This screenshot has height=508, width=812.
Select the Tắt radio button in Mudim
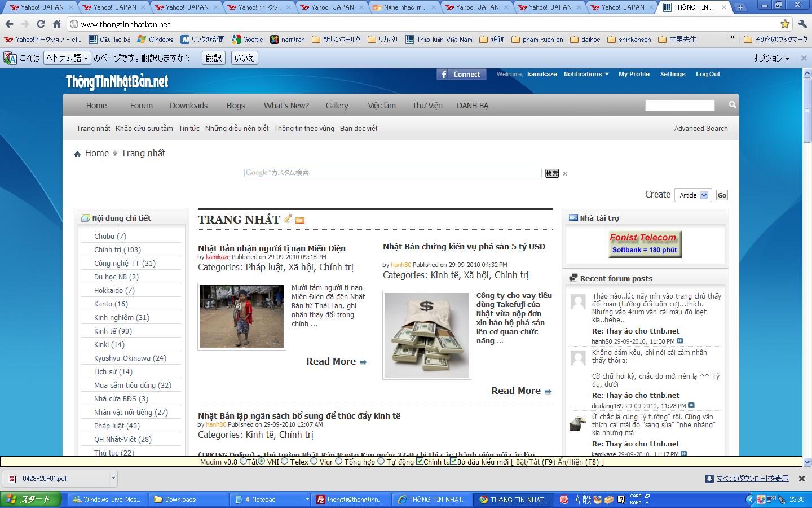pos(243,461)
